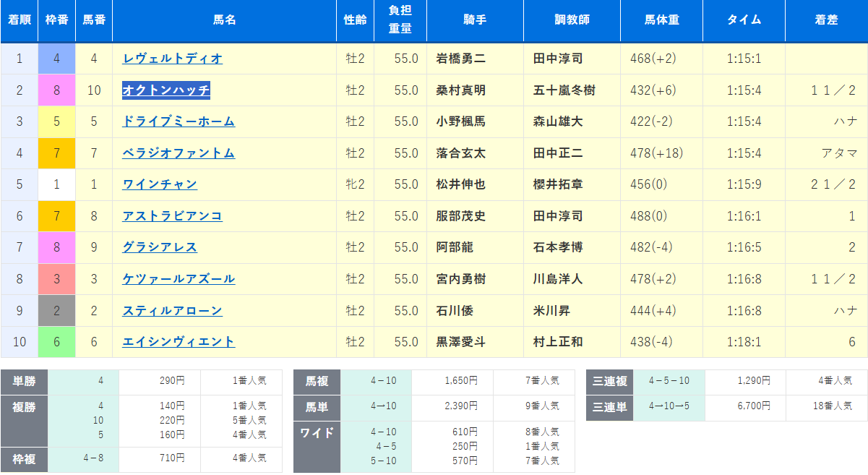
Task: Select the ケツァールアズール horse link
Action: [179, 279]
